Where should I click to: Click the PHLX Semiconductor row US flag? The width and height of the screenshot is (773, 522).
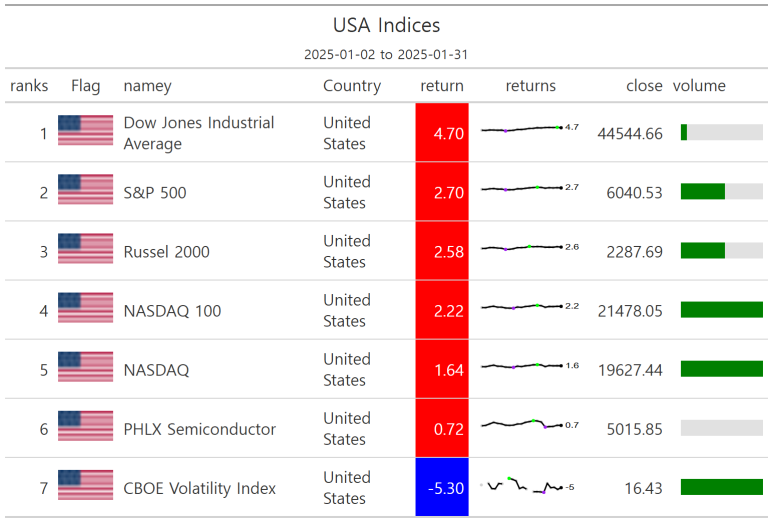point(85,426)
